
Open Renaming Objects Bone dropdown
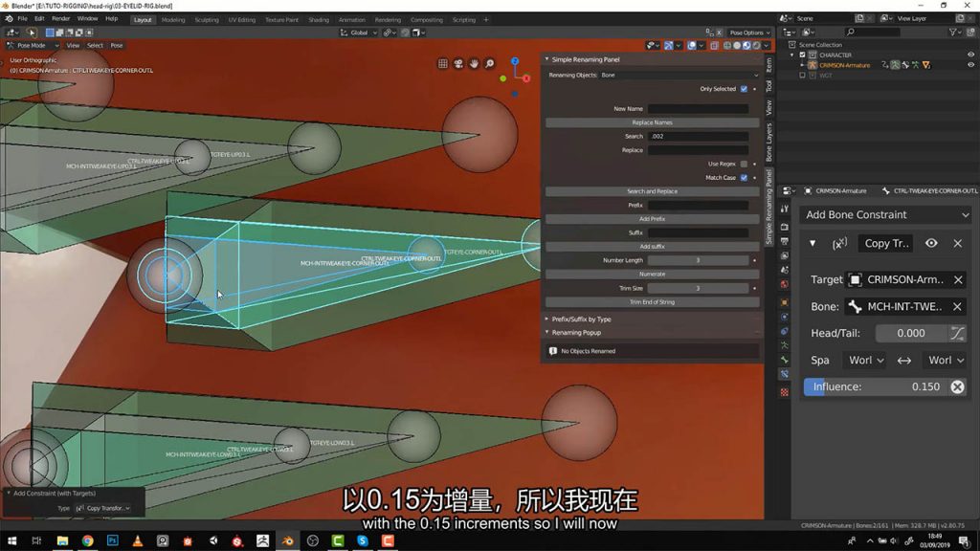[x=679, y=75]
